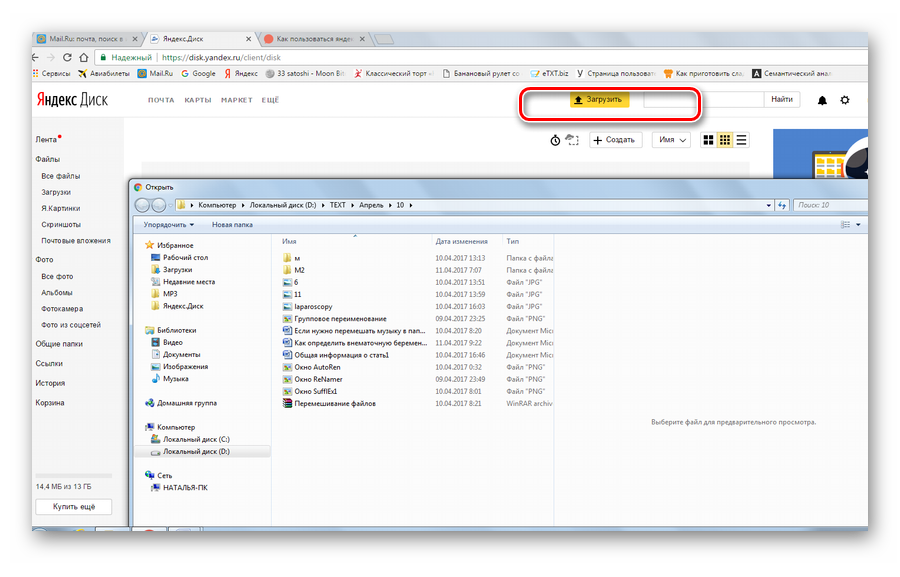This screenshot has width=900, height=577.
Task: Open the Сервисы apps bookmark
Action: [x=51, y=73]
